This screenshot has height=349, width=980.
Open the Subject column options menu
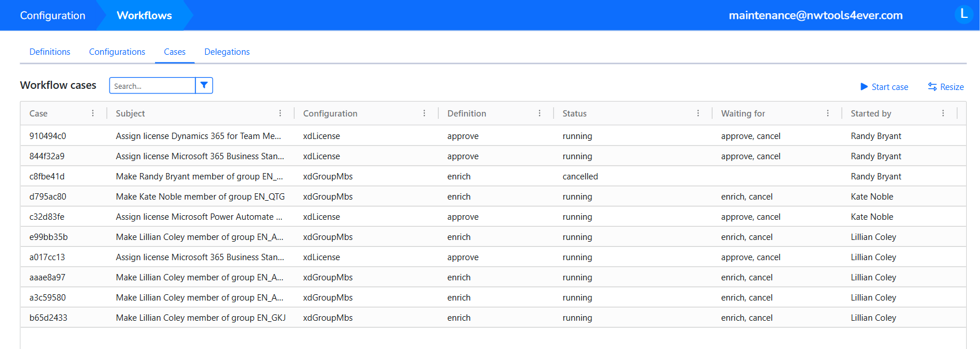click(x=280, y=113)
